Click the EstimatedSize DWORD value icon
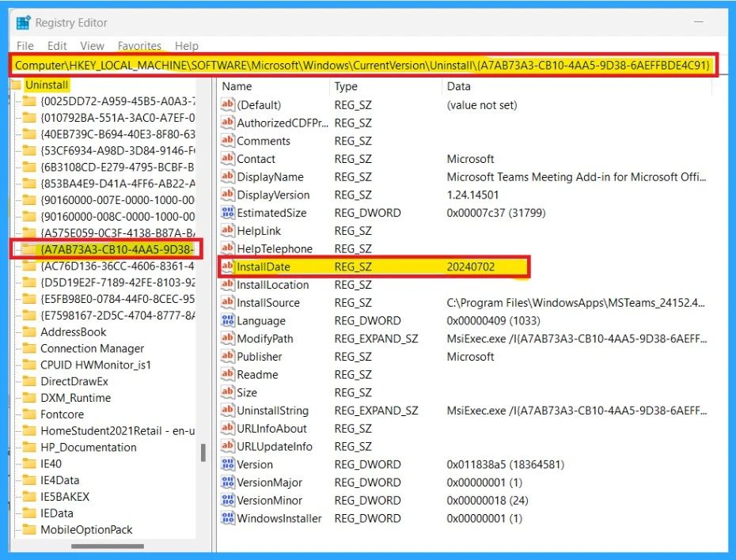Image resolution: width=736 pixels, height=560 pixels. coord(228,213)
